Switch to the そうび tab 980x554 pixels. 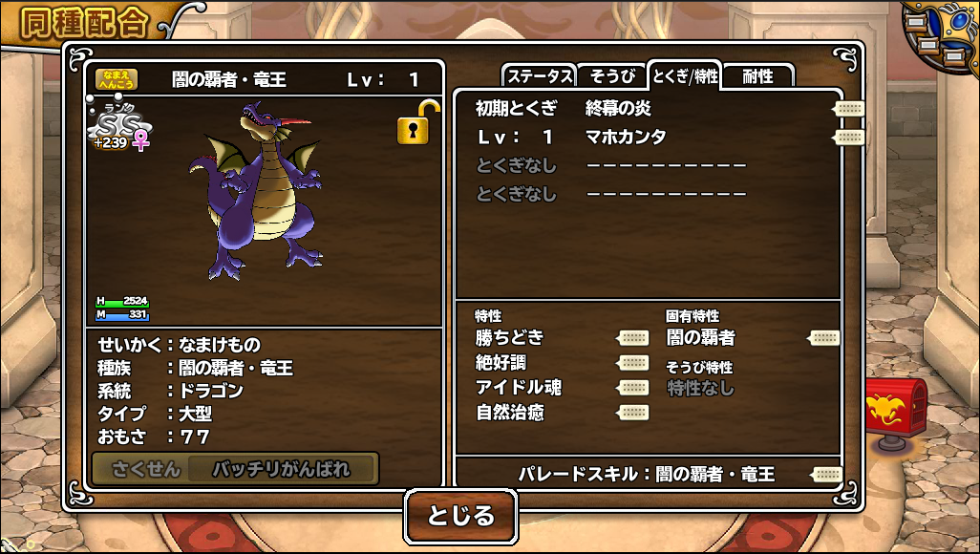[612, 76]
